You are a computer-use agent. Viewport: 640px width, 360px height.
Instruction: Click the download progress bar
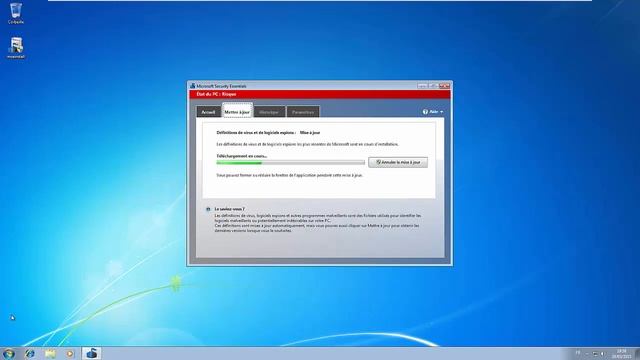pos(291,162)
